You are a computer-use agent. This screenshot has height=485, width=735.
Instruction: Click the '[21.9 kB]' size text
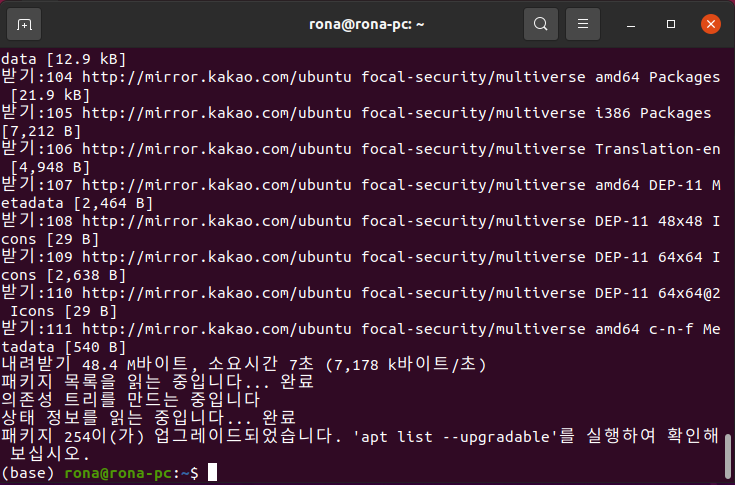[50, 95]
